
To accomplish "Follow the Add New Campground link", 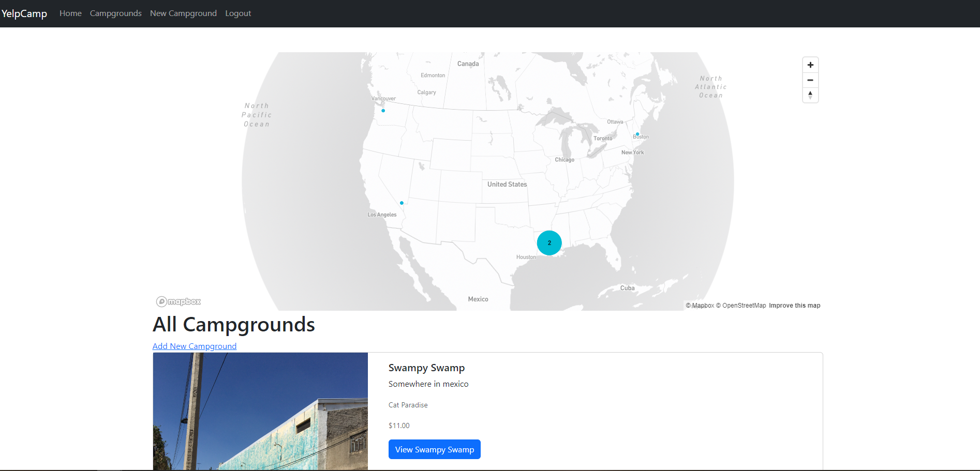I will 195,346.
